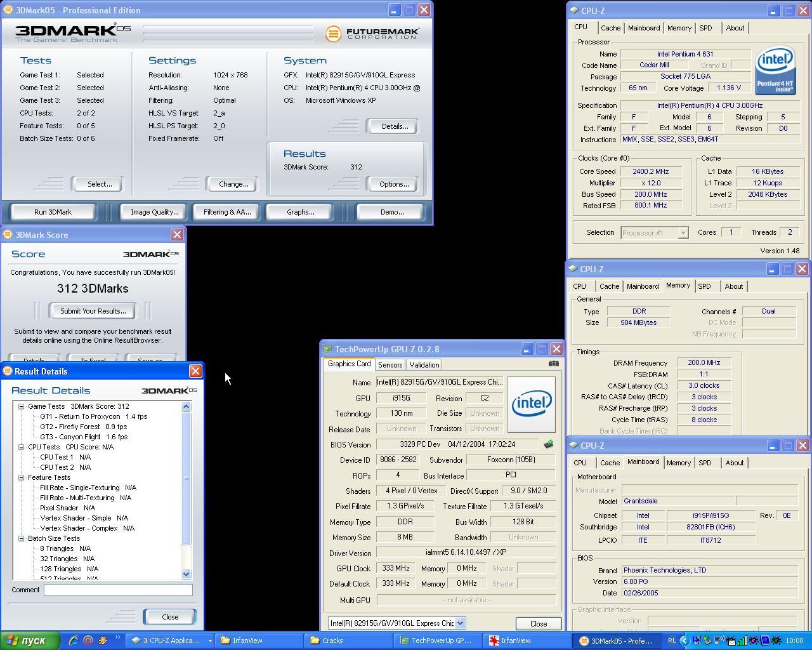
Task: Click the Mainboard Model field Grantsdale
Action: 677,501
